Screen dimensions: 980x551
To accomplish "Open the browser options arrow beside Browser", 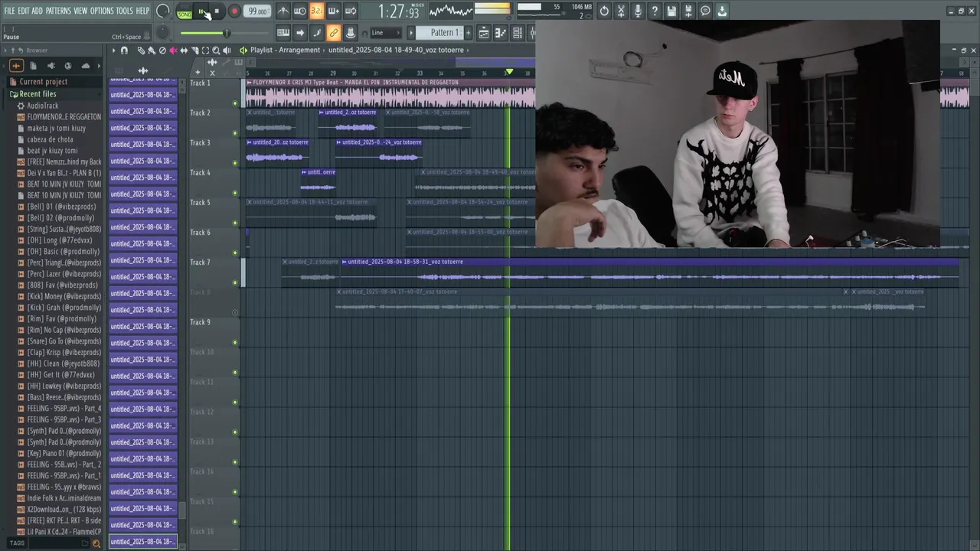I will coord(5,51).
